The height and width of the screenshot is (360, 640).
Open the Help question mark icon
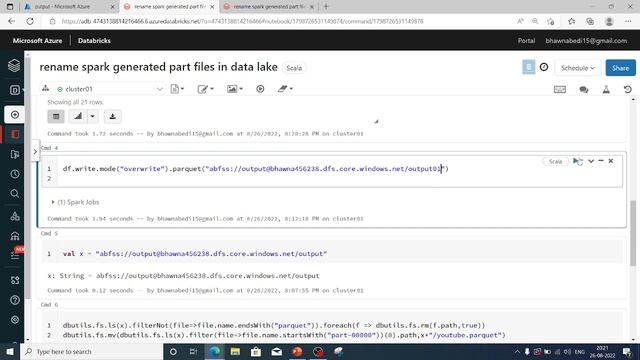click(15, 300)
